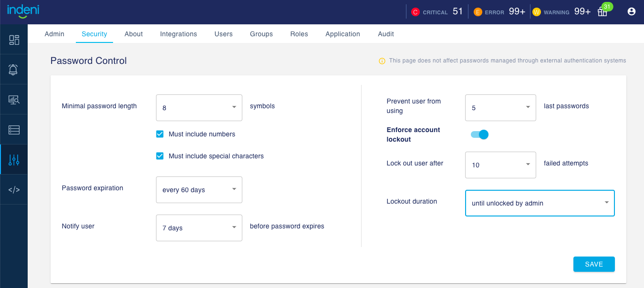Open the alerts bell icon in sidebar
Viewport: 644px width, 288px height.
pos(14,70)
